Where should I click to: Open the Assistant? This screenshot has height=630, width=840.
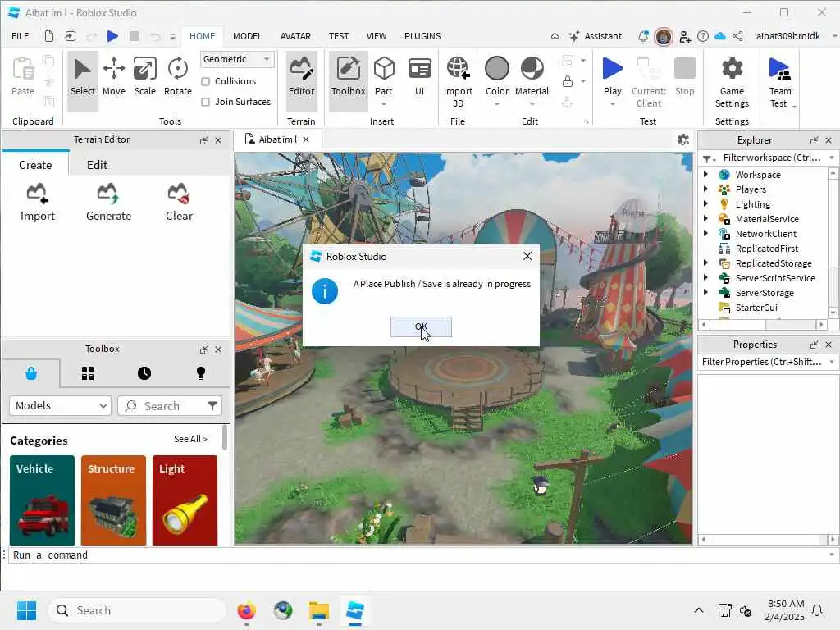click(596, 36)
